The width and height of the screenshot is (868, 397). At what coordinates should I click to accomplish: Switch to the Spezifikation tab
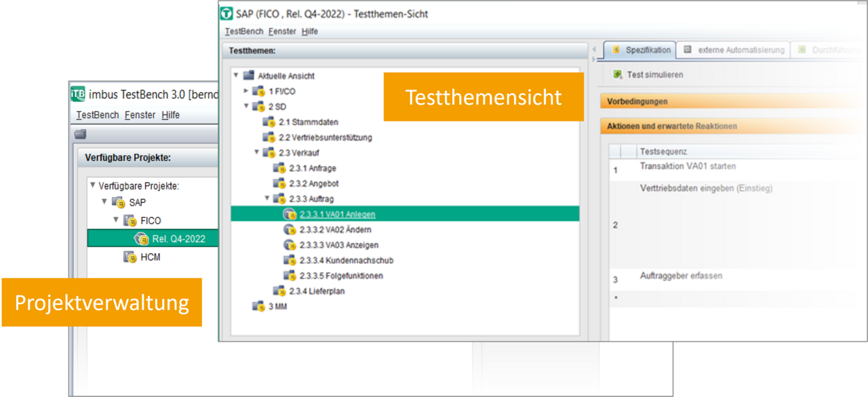640,50
